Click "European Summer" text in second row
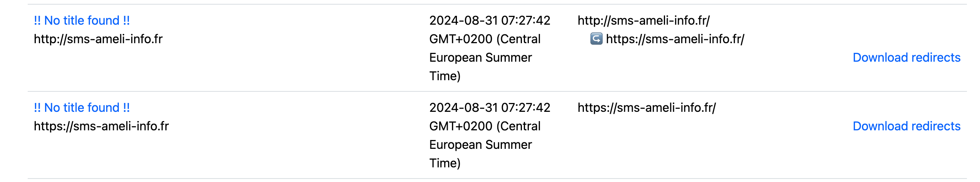 point(480,145)
